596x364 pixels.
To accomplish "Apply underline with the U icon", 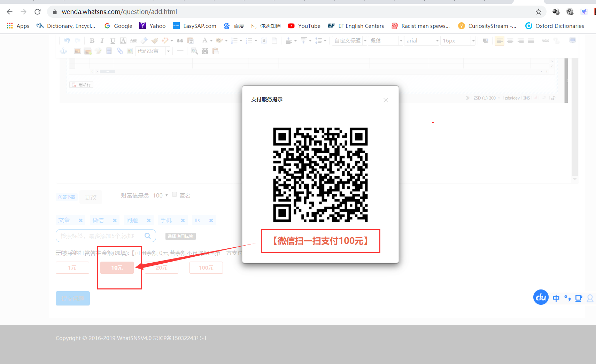I will (x=113, y=41).
